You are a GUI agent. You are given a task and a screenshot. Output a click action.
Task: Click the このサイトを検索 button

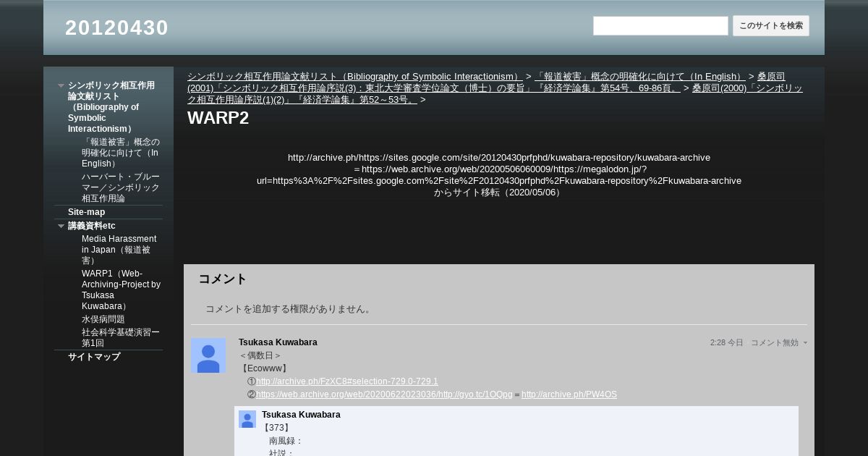coord(771,26)
